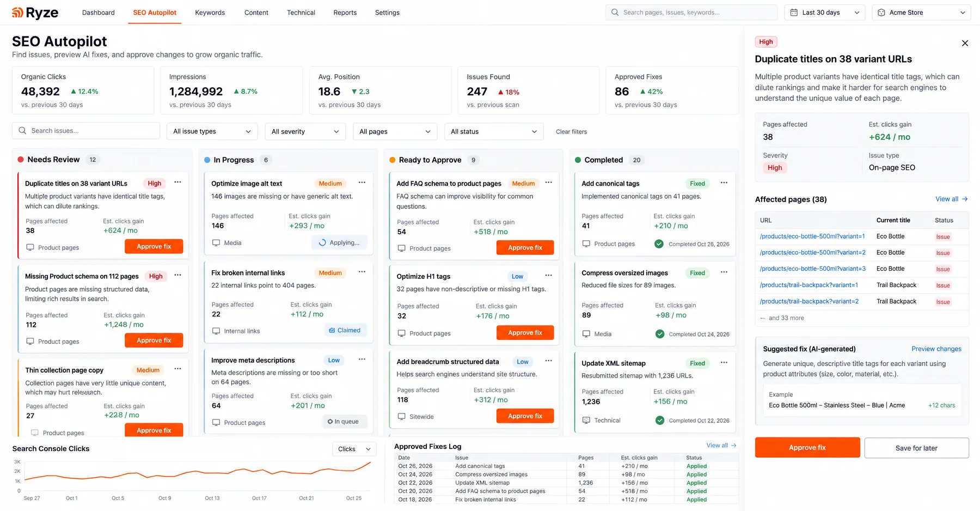
Task: Click the completed checkmark on Add canonical tags
Action: click(x=659, y=244)
